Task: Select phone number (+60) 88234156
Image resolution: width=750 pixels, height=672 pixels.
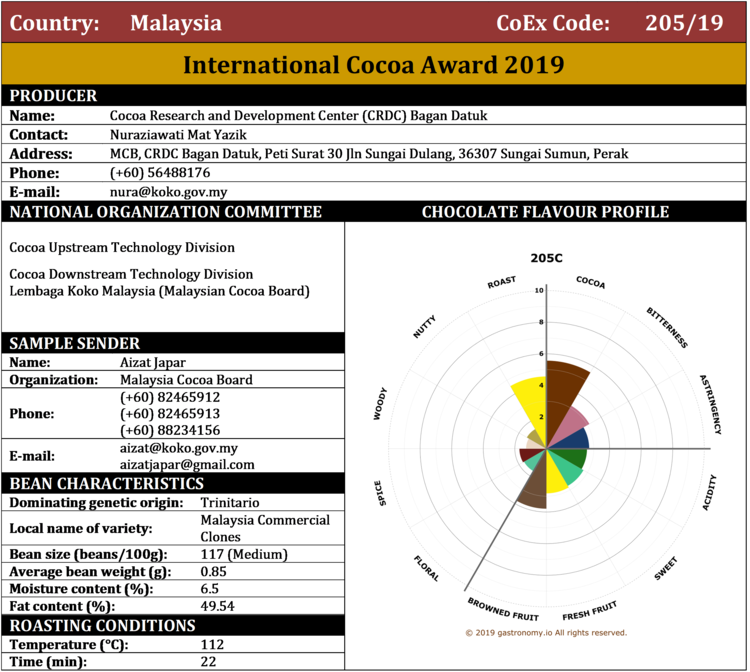Action: click(x=170, y=430)
